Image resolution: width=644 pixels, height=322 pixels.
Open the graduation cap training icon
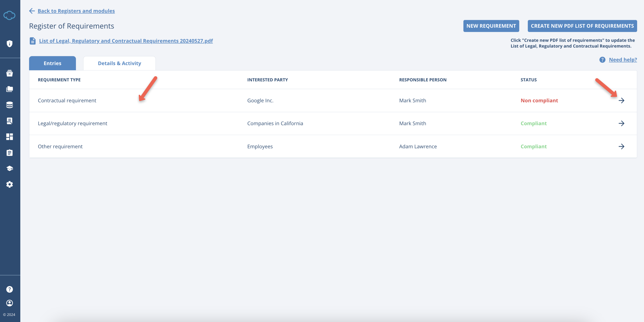point(9,168)
